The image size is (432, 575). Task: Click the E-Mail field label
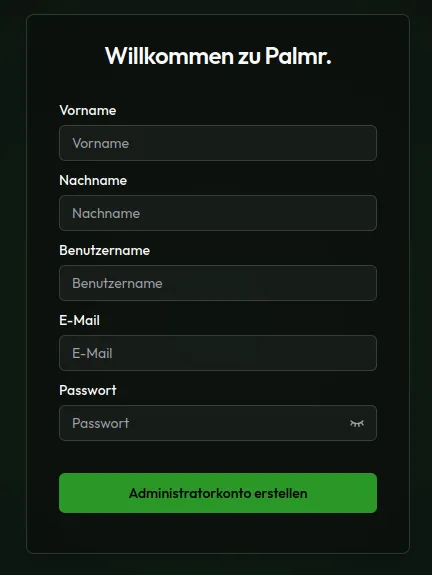coord(80,321)
